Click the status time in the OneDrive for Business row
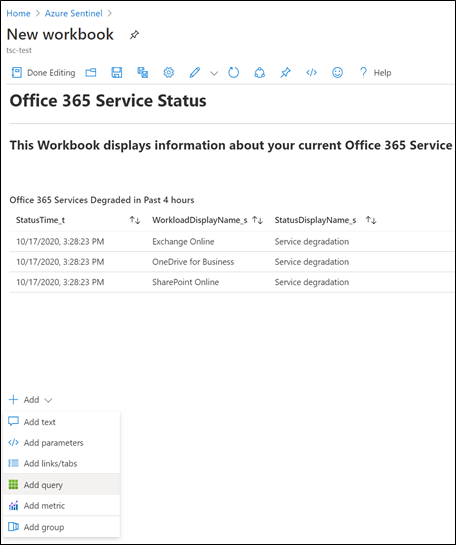 click(x=60, y=262)
